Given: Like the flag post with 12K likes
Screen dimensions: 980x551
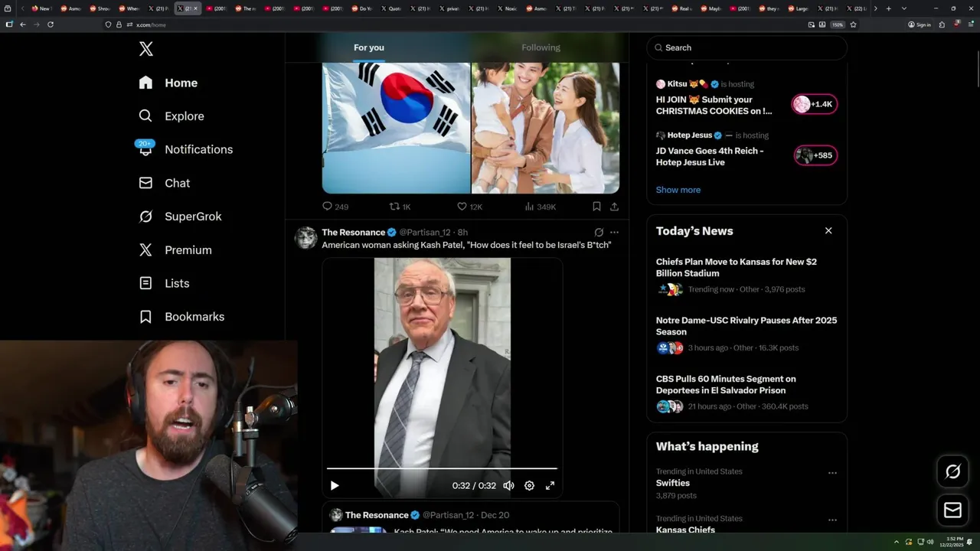Looking at the screenshot, I should (469, 207).
